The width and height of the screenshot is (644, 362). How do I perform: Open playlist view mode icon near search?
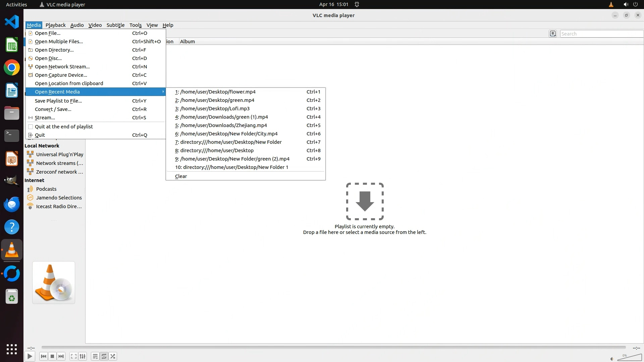tap(553, 34)
